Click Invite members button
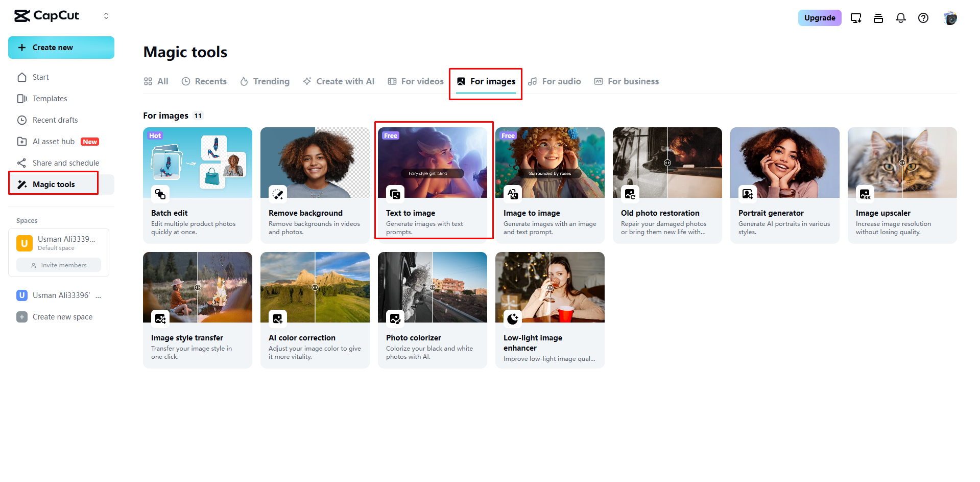Screen dimensions: 980x482 [59, 265]
